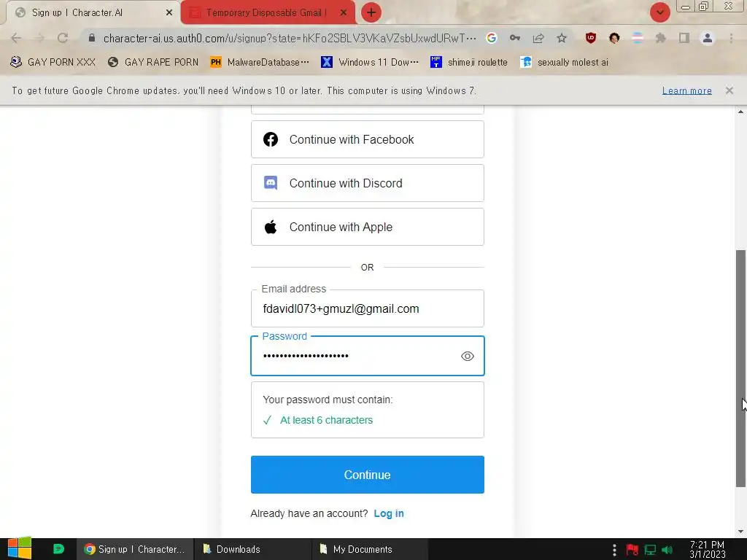Click the Apple logo icon
The image size is (747, 560).
click(271, 227)
